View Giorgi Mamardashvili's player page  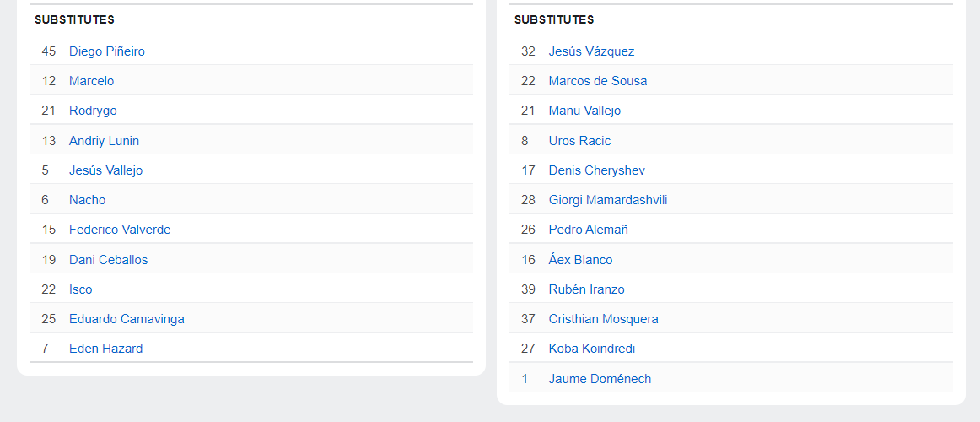click(x=608, y=200)
